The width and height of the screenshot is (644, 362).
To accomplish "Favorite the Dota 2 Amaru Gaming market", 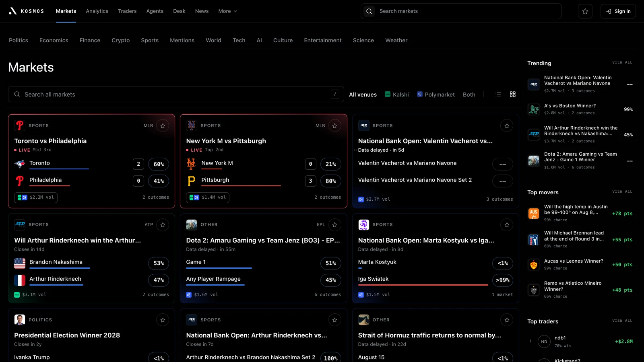I will 335,224.
